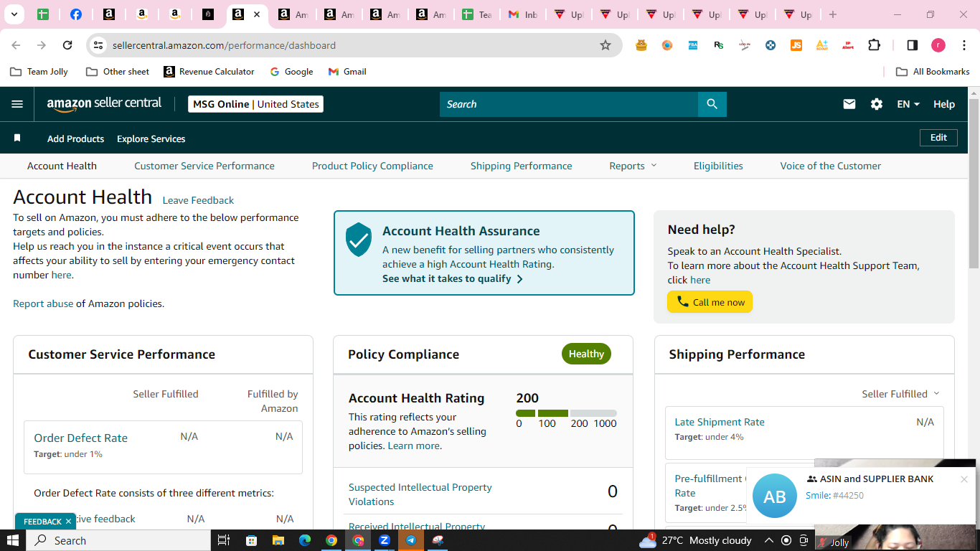Image resolution: width=980 pixels, height=551 pixels.
Task: Open the weather widget showing 27°C
Action: pos(695,540)
